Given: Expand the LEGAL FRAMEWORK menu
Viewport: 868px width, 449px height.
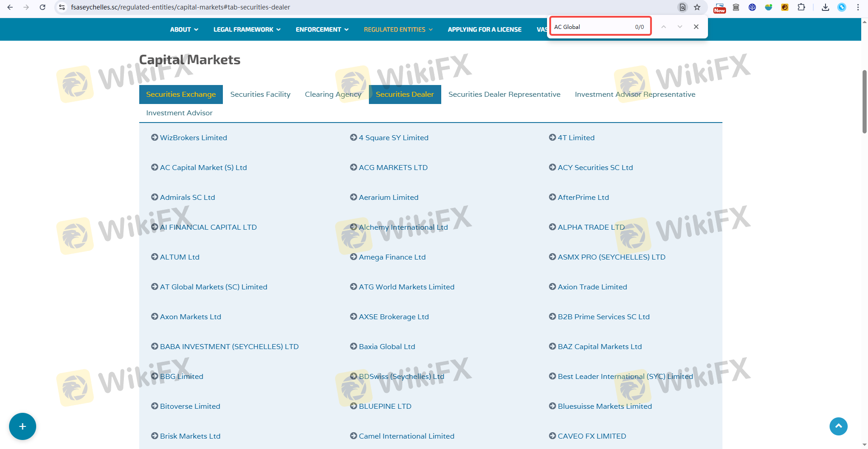Looking at the screenshot, I should click(247, 29).
